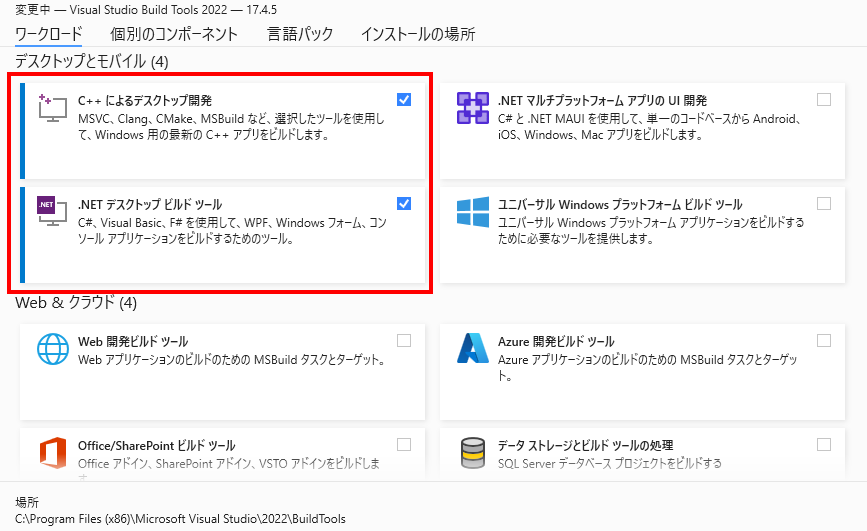The height and width of the screenshot is (531, 867).
Task: Go to the インストールの場所 tab
Action: click(x=418, y=34)
